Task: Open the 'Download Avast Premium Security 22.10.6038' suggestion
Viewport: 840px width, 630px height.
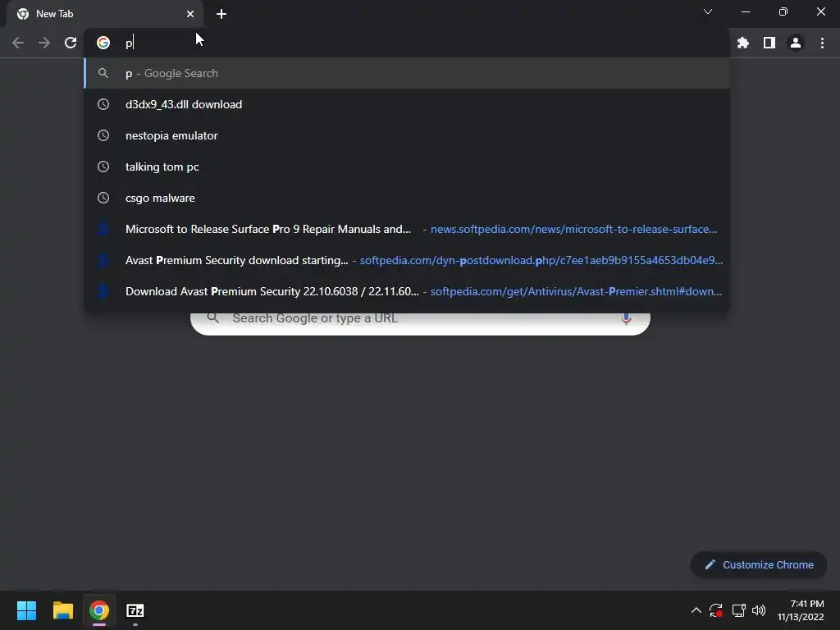Action: click(x=407, y=291)
